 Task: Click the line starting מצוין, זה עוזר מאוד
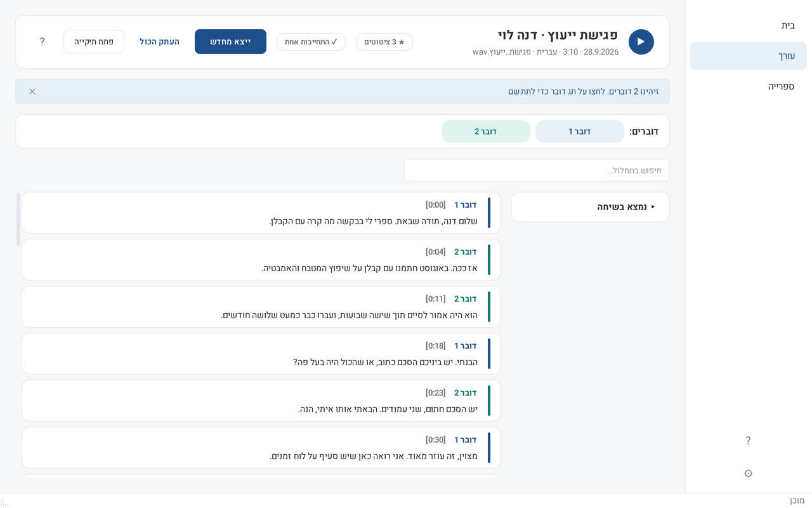click(x=374, y=457)
